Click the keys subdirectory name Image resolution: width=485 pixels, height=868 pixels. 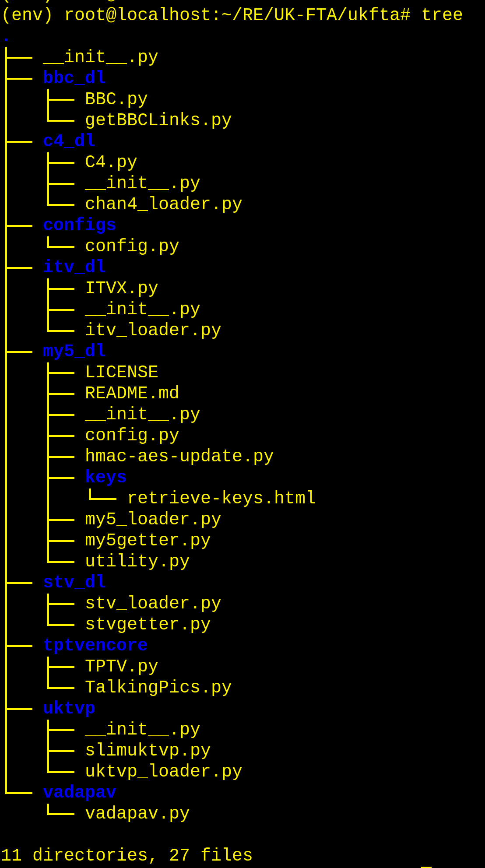[x=106, y=477]
